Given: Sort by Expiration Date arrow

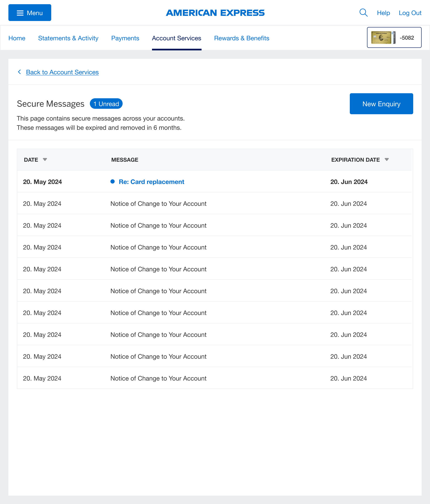Looking at the screenshot, I should click(x=387, y=160).
